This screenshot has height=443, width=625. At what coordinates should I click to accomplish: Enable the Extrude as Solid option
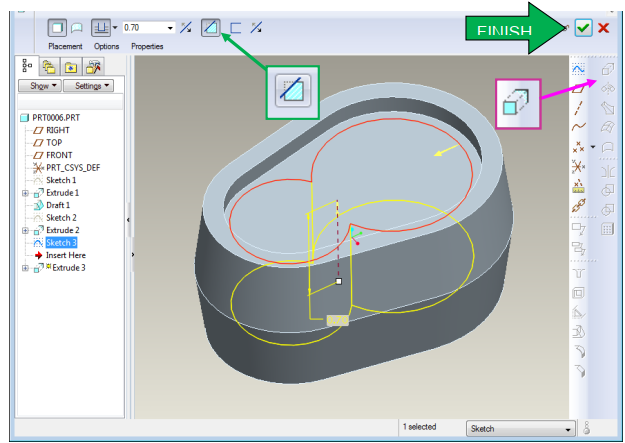click(58, 27)
